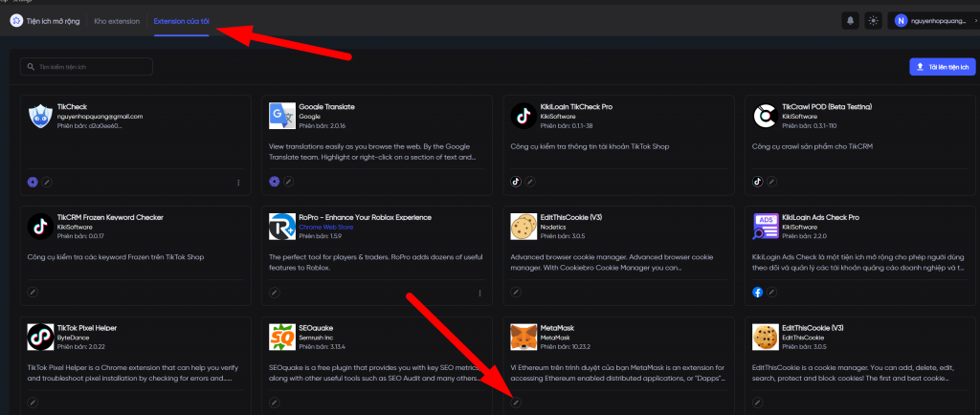Click the purple platform icon on TikCheck card
Screen dimensions: 980x415
coord(33,183)
